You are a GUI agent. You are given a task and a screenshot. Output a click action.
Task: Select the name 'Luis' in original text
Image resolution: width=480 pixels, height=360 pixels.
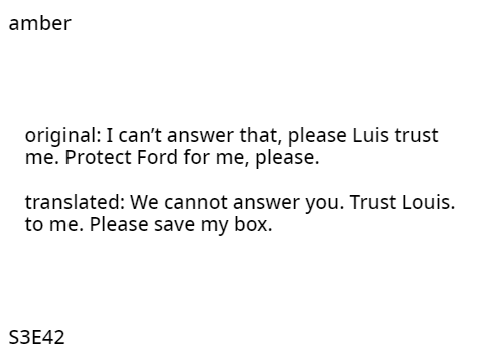click(371, 136)
